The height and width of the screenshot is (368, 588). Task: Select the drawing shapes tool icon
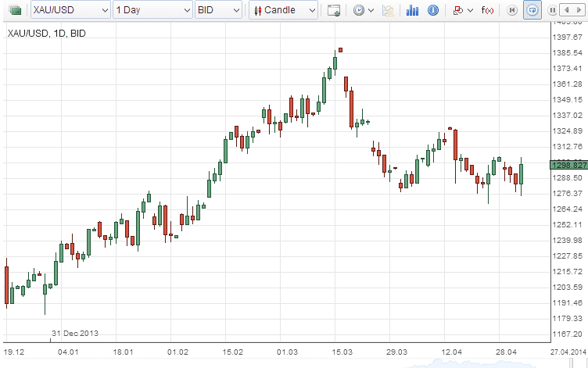(x=458, y=10)
